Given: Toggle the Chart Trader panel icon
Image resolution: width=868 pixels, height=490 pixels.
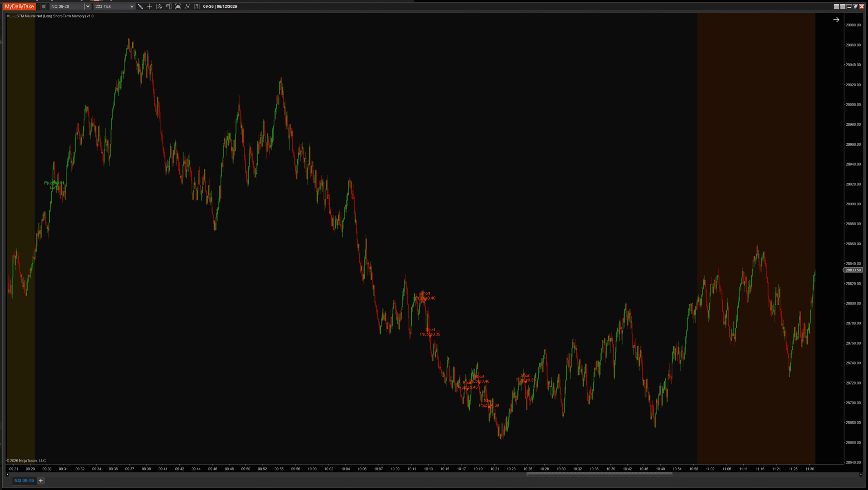Looking at the screenshot, I should pyautogui.click(x=169, y=6).
